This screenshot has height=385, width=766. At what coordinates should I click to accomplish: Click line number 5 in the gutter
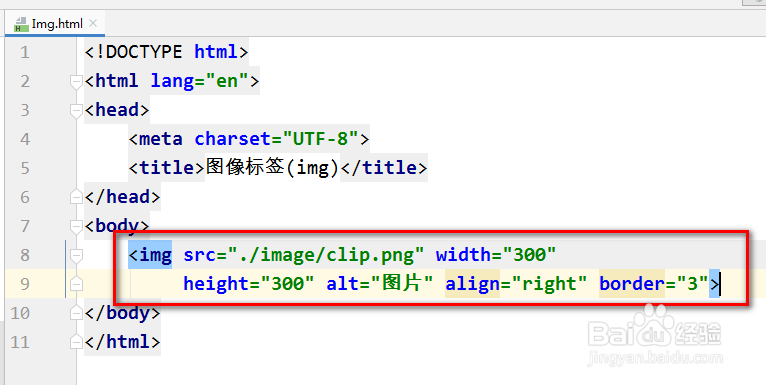click(24, 168)
